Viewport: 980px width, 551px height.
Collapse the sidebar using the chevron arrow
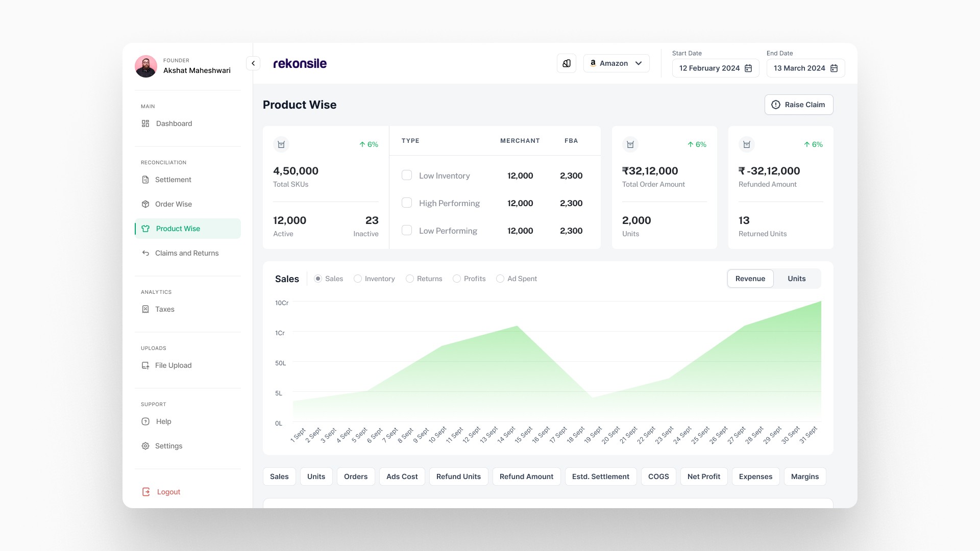click(253, 63)
